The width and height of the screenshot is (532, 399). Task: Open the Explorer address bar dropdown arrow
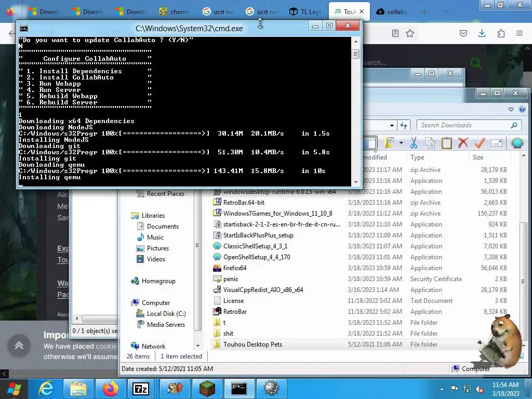[392, 126]
